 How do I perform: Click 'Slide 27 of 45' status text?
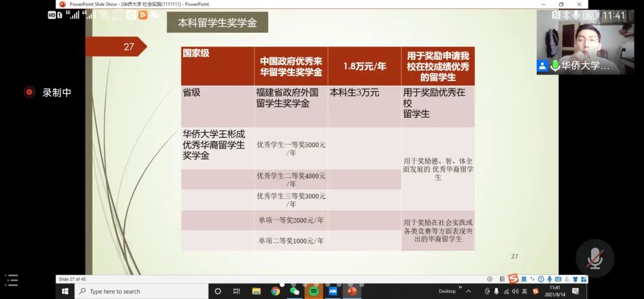click(72, 279)
